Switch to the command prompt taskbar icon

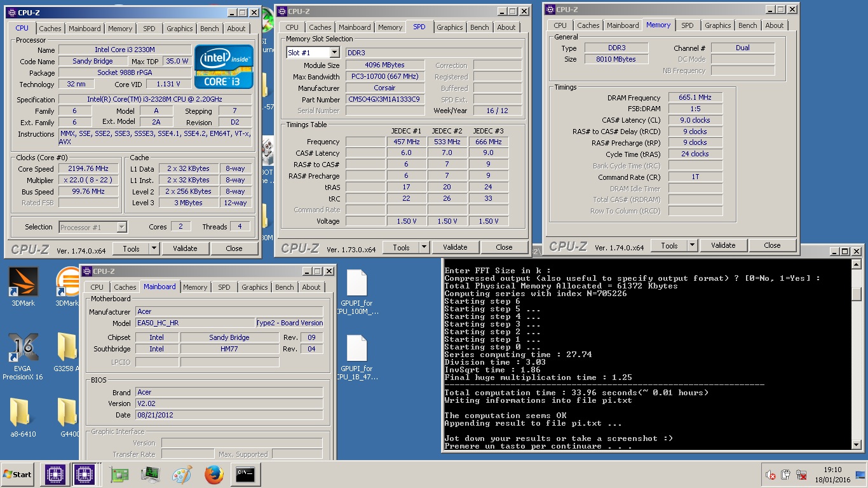click(245, 474)
